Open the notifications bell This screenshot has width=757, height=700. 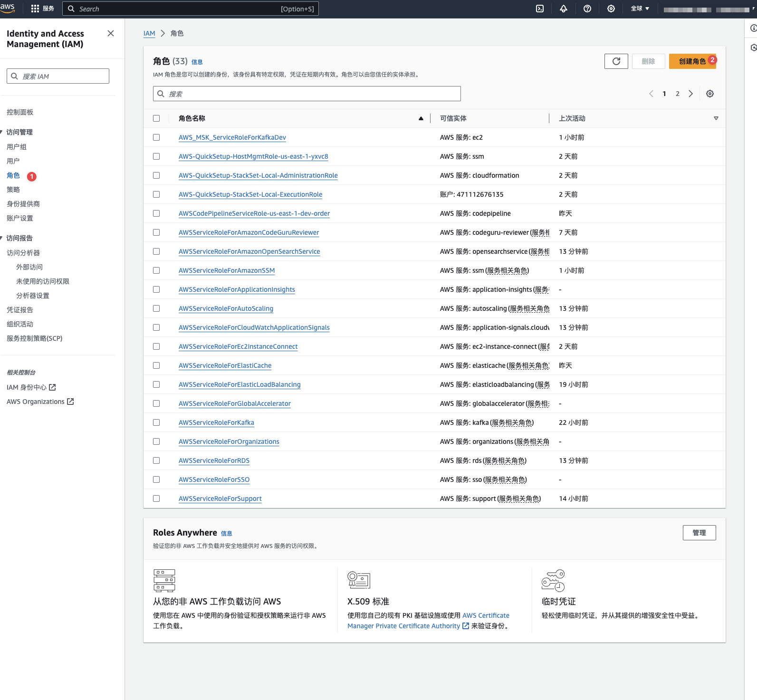(564, 9)
